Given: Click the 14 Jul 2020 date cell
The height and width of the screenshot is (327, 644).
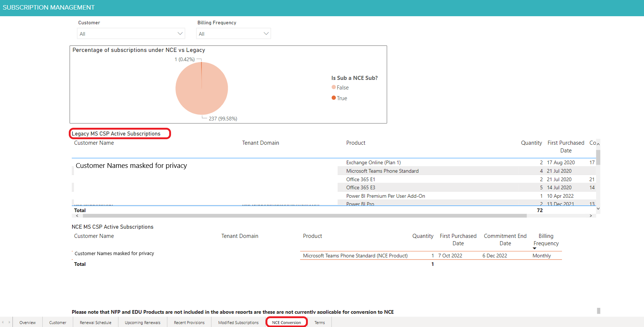Looking at the screenshot, I should point(559,187).
